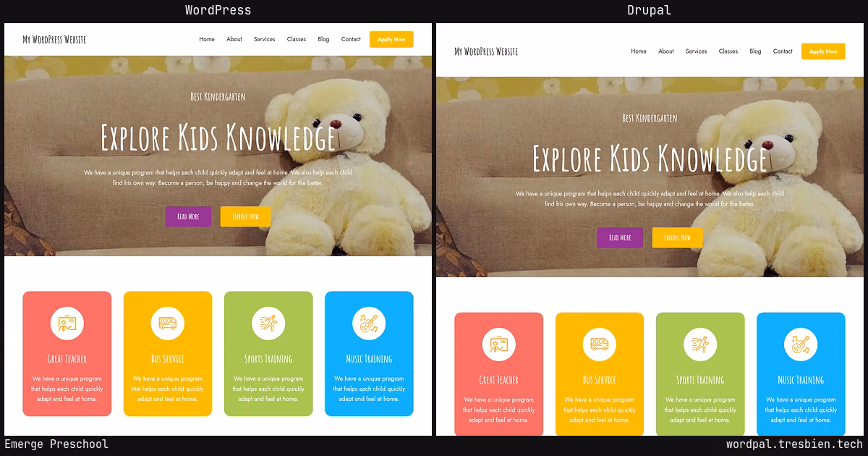Click the hero description paragraph in WordPress panel
The height and width of the screenshot is (456, 868).
(218, 178)
